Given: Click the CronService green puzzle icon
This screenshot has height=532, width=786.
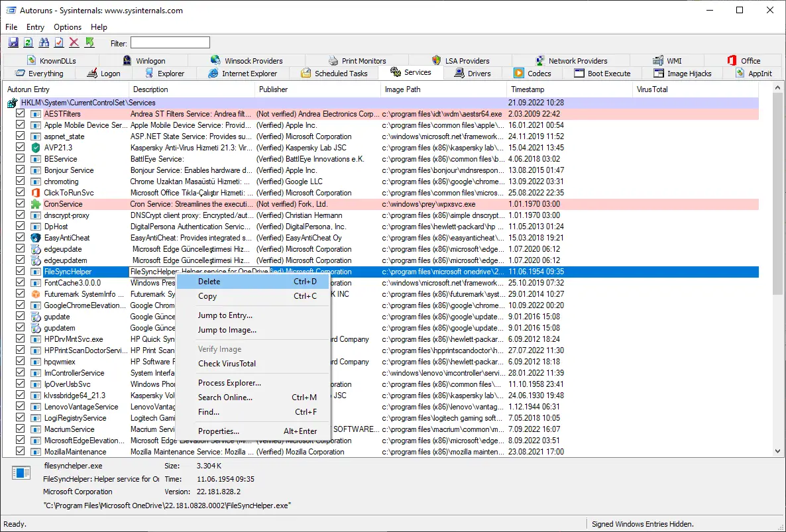Looking at the screenshot, I should tap(36, 204).
